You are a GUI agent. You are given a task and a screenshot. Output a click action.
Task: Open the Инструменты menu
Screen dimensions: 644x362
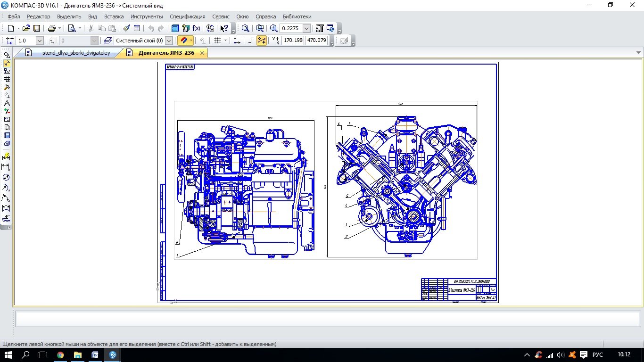click(147, 16)
